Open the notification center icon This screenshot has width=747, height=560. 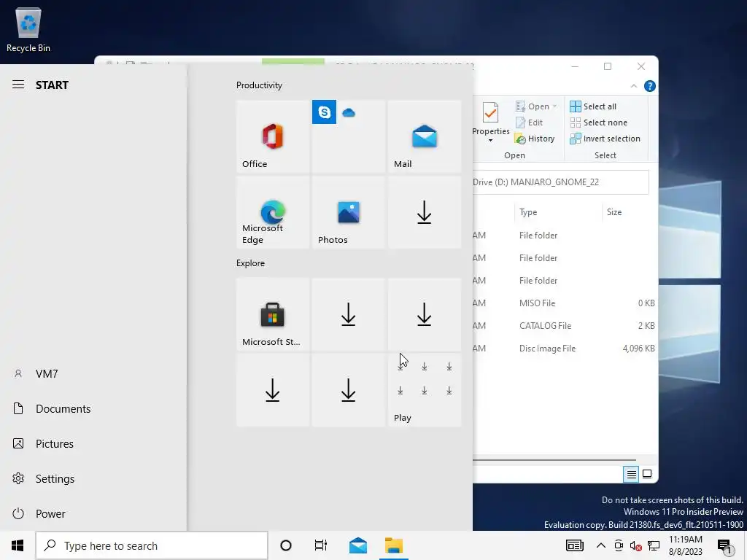tap(724, 547)
